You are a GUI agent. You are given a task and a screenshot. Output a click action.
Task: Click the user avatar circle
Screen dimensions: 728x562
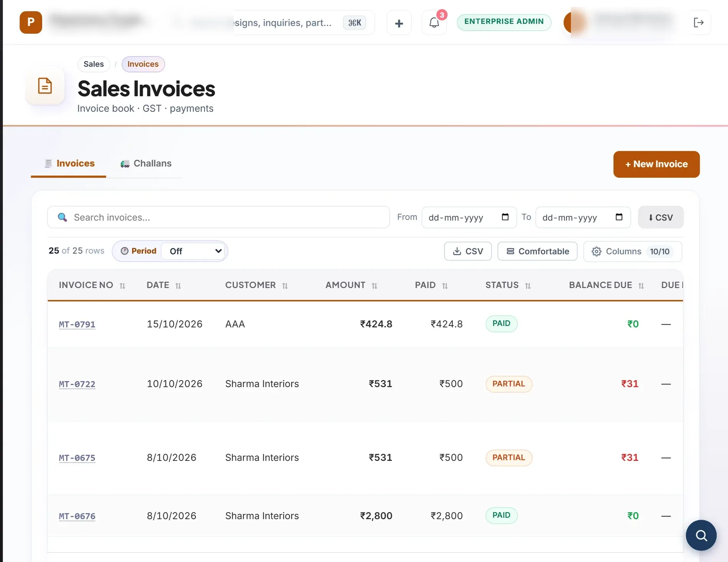(574, 22)
